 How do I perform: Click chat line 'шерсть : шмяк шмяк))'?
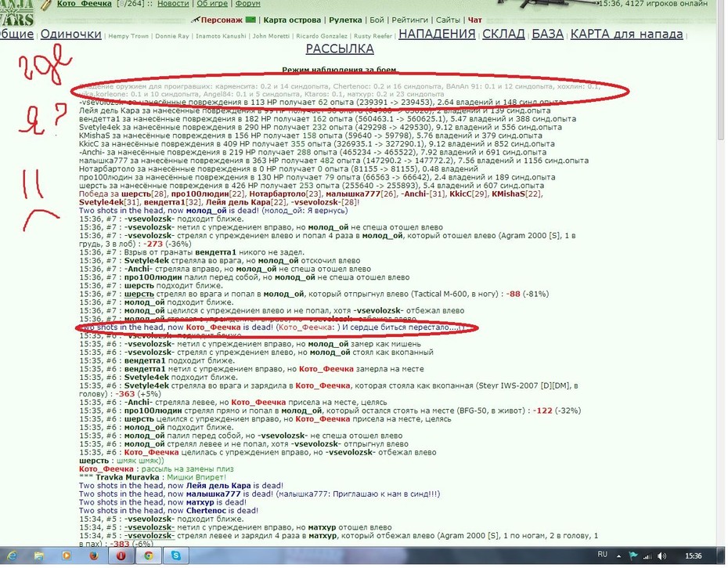[121, 461]
